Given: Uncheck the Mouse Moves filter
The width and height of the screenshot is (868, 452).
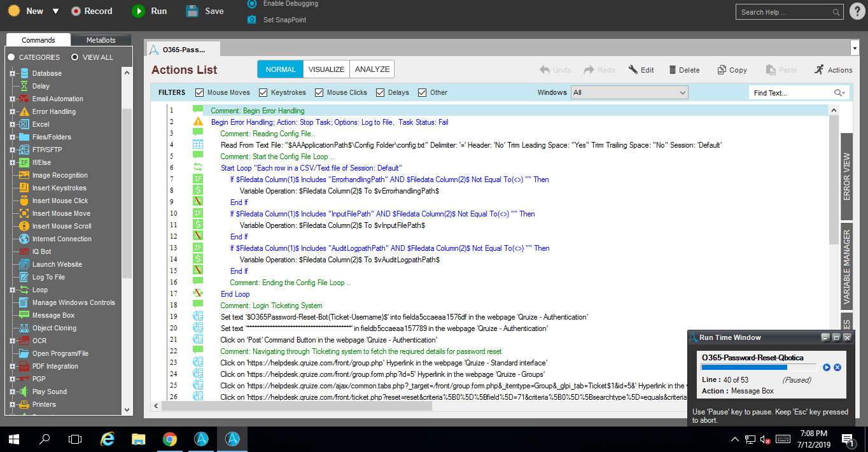Looking at the screenshot, I should click(x=200, y=92).
